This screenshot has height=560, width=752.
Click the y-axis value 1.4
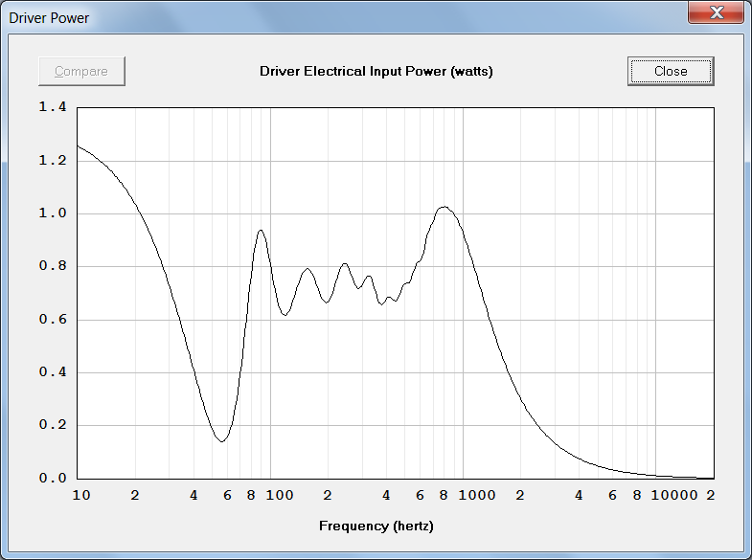[x=53, y=107]
